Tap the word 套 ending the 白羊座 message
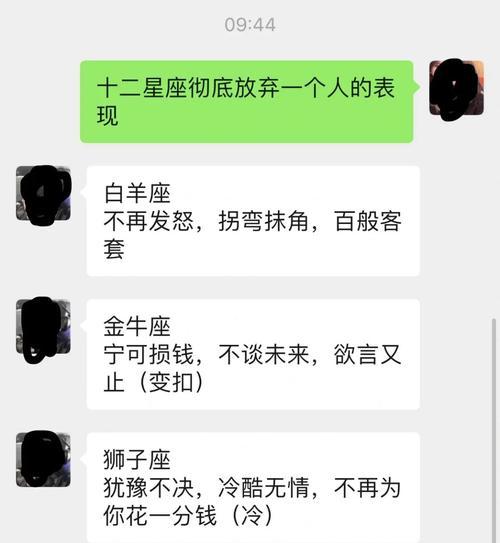Viewport: 500px width, 543px height. click(114, 249)
